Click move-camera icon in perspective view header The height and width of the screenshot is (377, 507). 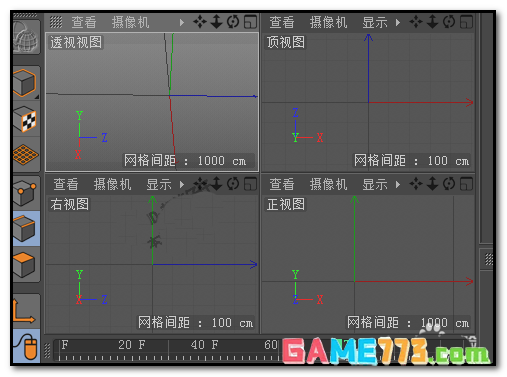click(200, 22)
